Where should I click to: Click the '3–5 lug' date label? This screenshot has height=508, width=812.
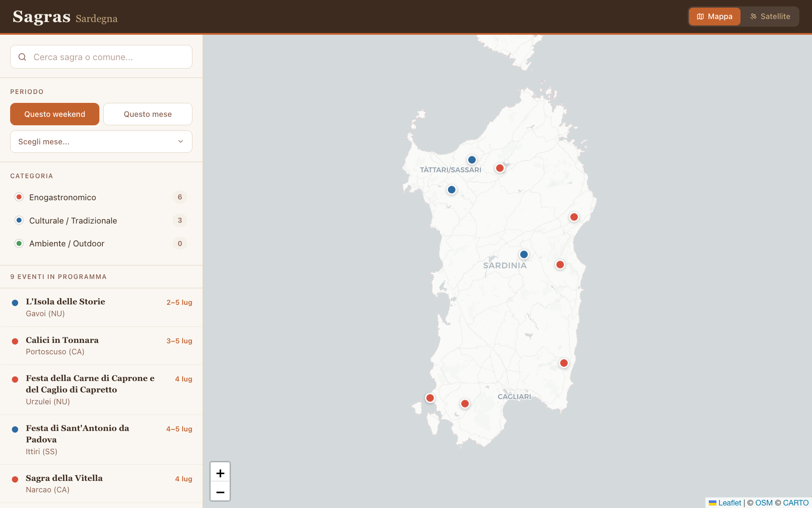click(179, 341)
